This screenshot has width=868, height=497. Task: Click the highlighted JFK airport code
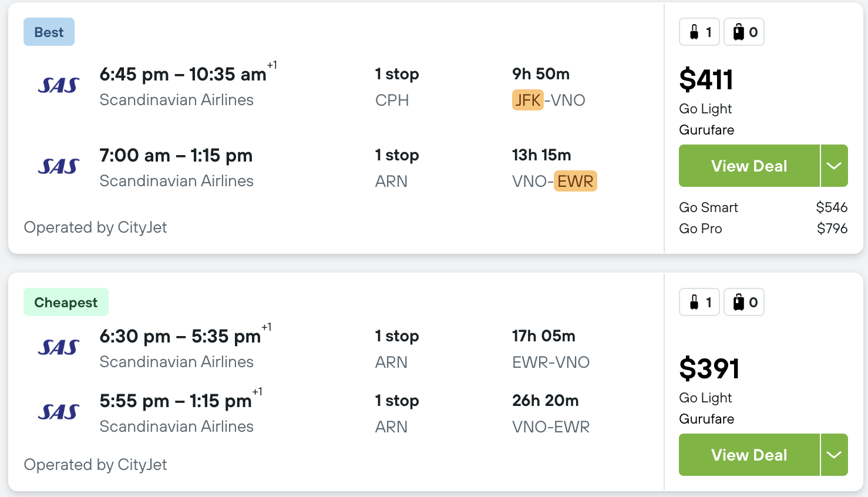(527, 100)
